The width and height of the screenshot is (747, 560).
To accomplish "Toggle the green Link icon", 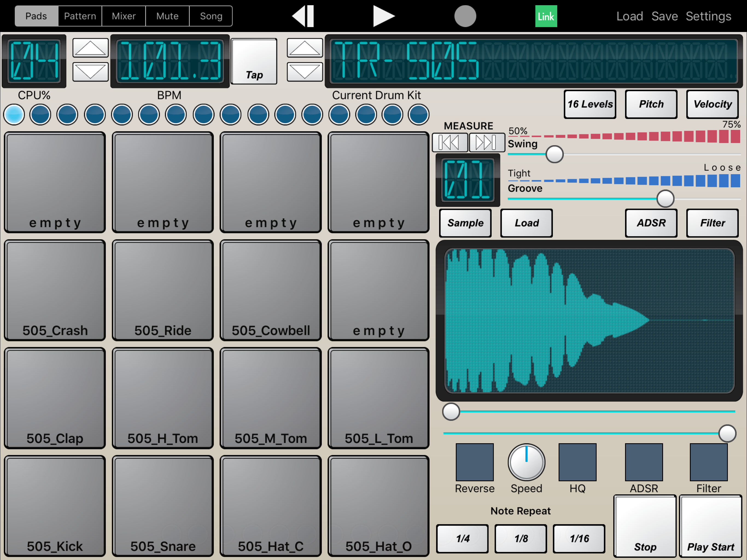I will [x=546, y=16].
